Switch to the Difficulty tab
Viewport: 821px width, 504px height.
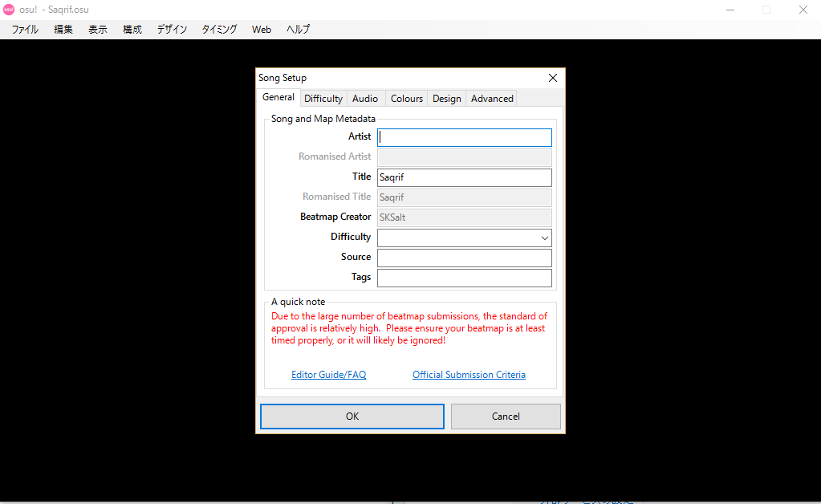point(323,99)
